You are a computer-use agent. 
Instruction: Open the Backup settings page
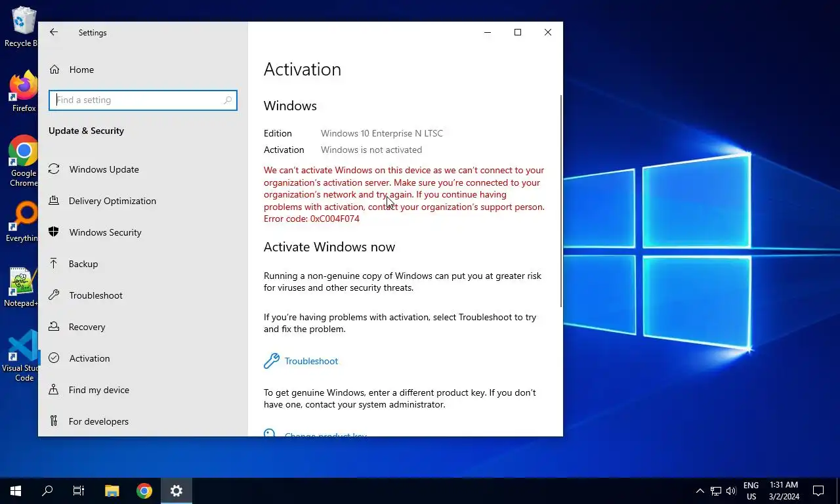pos(143,264)
